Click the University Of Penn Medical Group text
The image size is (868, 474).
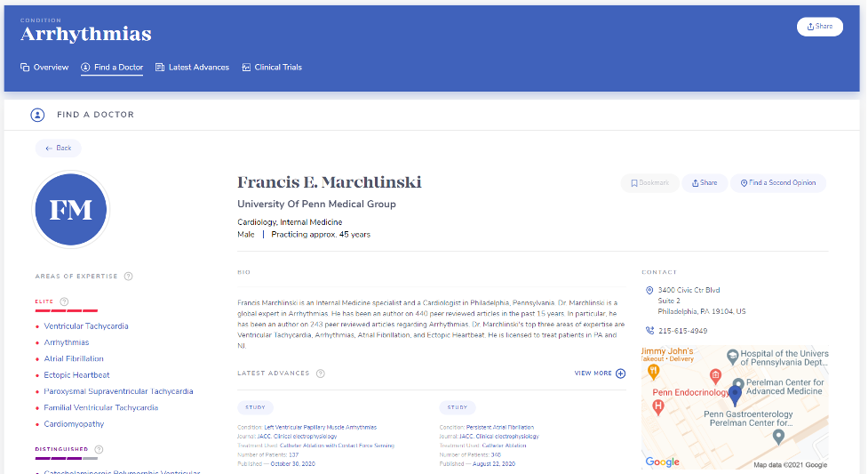(x=316, y=204)
